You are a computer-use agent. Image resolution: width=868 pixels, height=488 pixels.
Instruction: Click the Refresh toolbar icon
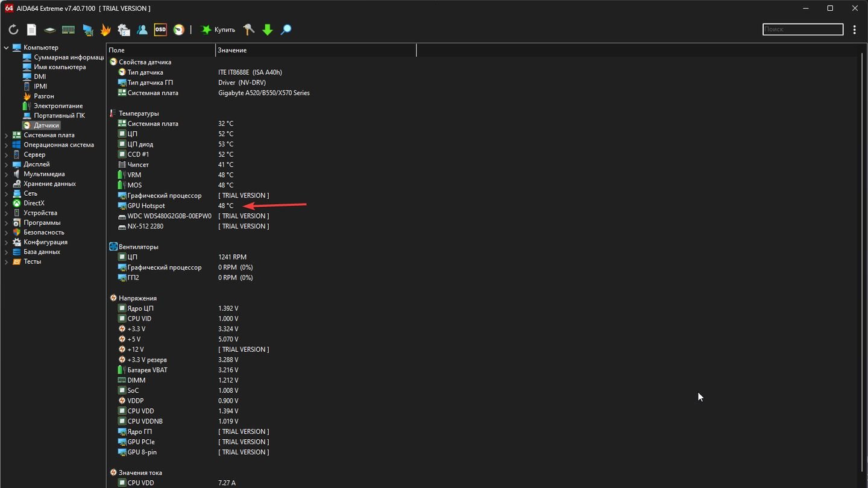click(x=13, y=30)
